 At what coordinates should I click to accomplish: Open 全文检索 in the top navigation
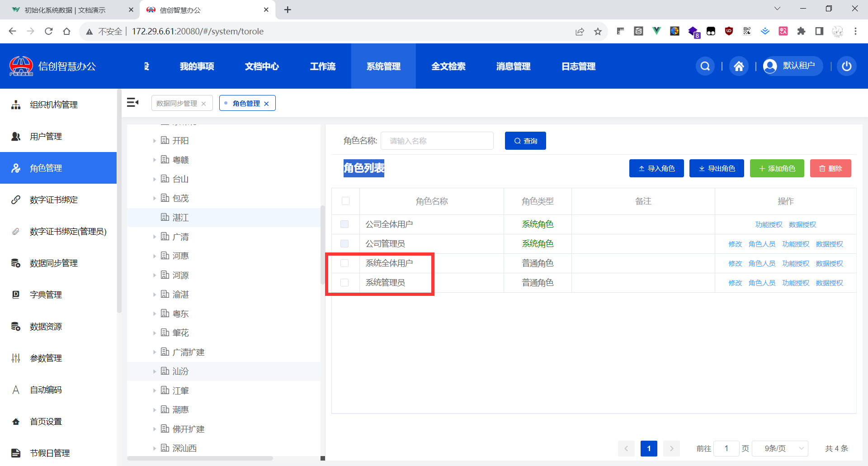pyautogui.click(x=448, y=67)
